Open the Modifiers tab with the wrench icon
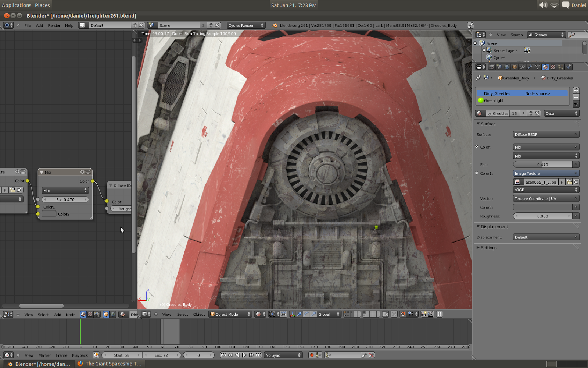 click(530, 67)
